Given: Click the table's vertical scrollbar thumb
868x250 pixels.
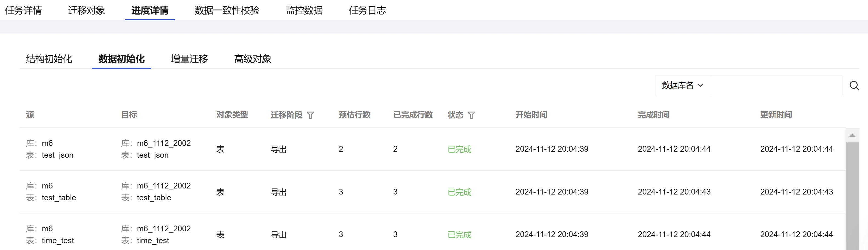Looking at the screenshot, I should pos(852,195).
